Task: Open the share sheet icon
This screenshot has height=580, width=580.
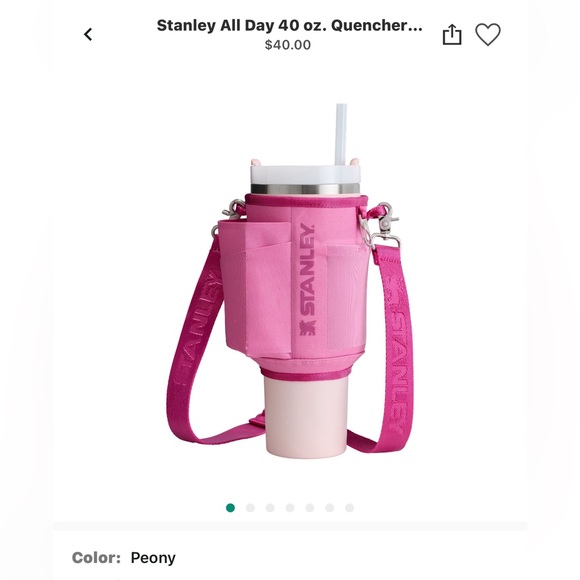Action: click(452, 35)
